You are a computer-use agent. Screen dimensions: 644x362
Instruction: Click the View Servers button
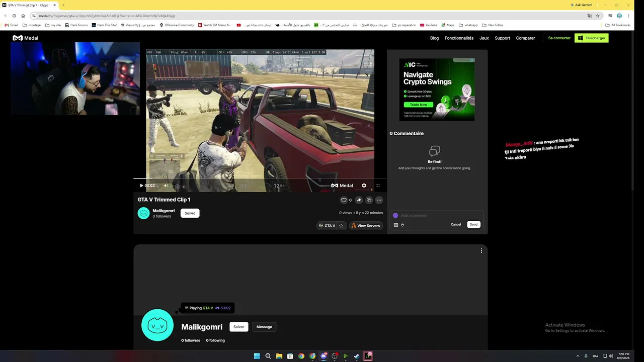(366, 226)
